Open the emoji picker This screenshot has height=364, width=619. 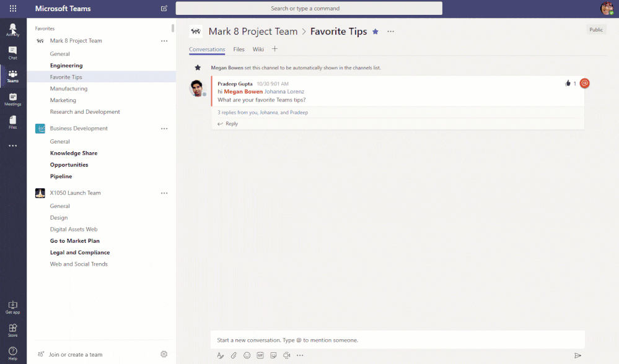tap(247, 355)
